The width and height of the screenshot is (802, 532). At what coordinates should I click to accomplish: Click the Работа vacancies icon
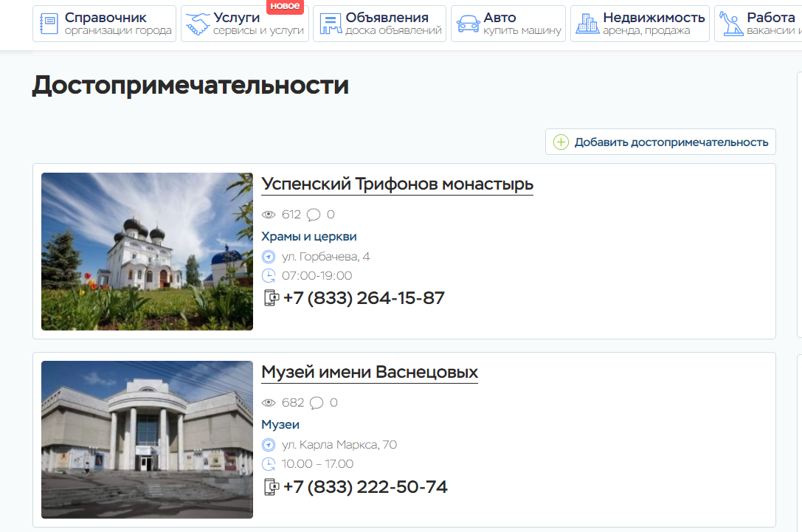pyautogui.click(x=730, y=24)
